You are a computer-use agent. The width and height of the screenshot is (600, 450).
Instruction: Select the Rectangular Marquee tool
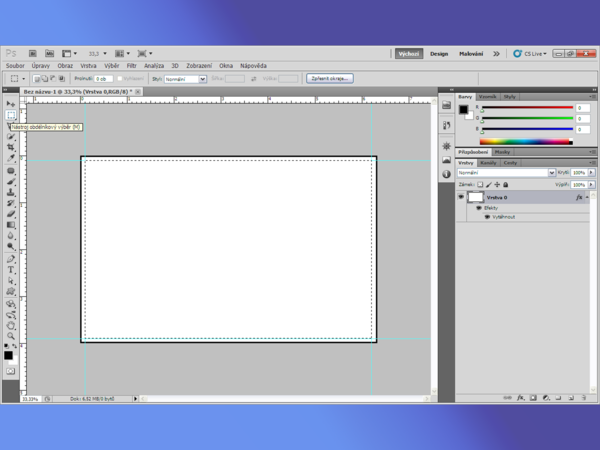11,115
